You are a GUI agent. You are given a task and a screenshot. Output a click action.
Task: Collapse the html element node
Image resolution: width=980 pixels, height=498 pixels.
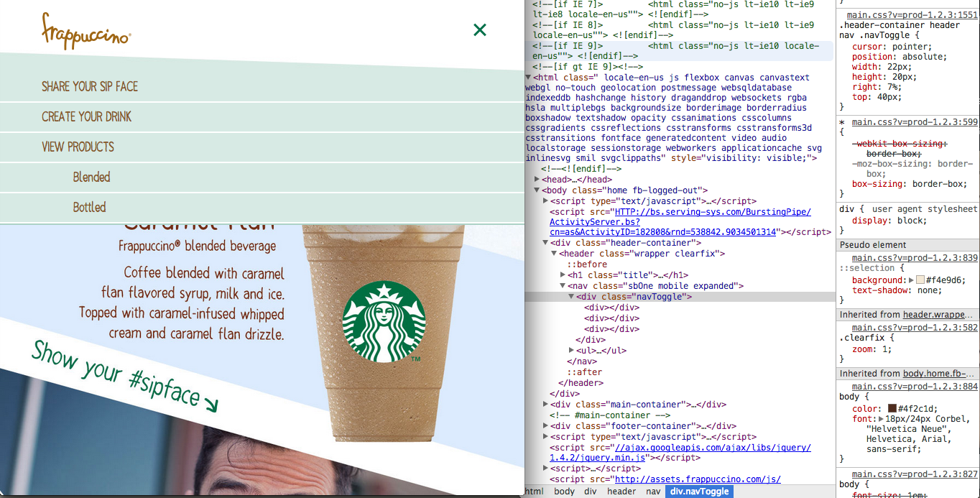click(529, 78)
